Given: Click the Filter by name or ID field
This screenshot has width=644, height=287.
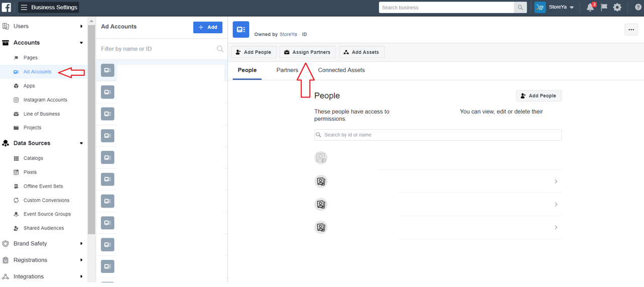Looking at the screenshot, I should (156, 49).
